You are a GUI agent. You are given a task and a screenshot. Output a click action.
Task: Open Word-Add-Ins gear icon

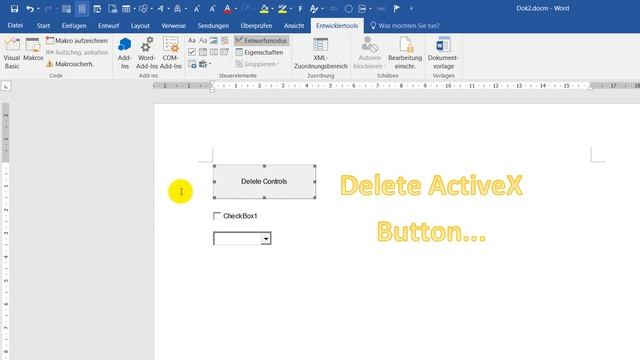(147, 53)
